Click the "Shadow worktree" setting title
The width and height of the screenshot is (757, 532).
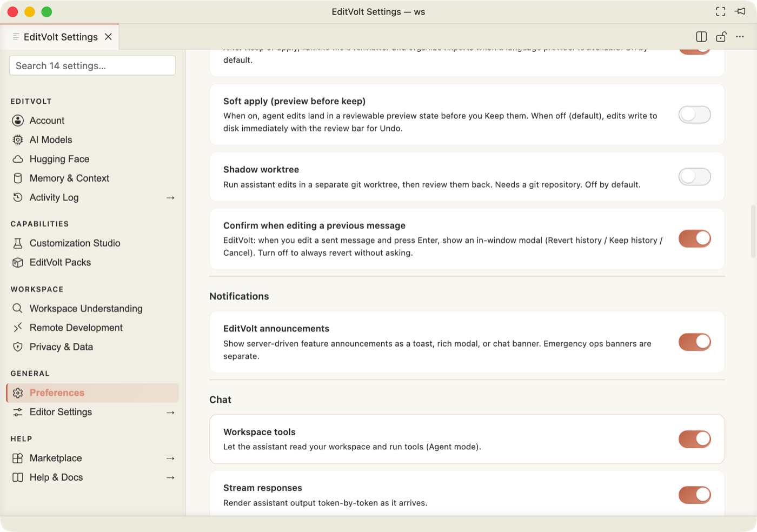(x=261, y=169)
